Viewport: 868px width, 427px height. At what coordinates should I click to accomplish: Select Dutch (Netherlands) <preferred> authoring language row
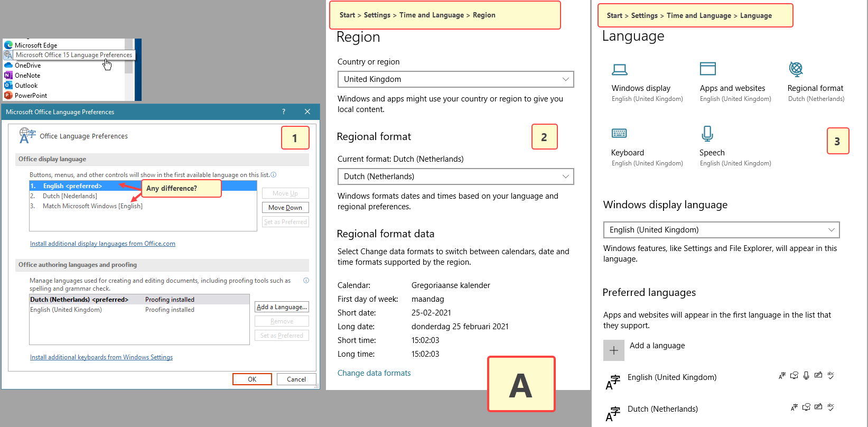pos(139,300)
